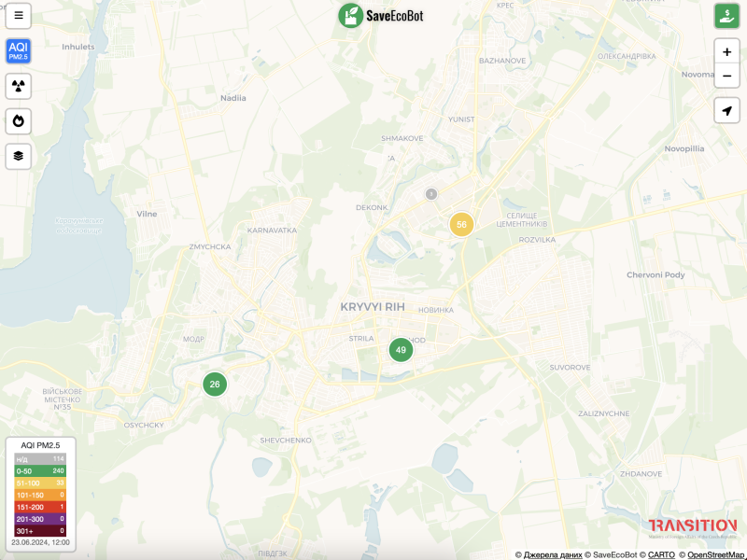Open the OpenStreetMap attribution link
Viewport: 747px width, 560px height.
(x=717, y=554)
